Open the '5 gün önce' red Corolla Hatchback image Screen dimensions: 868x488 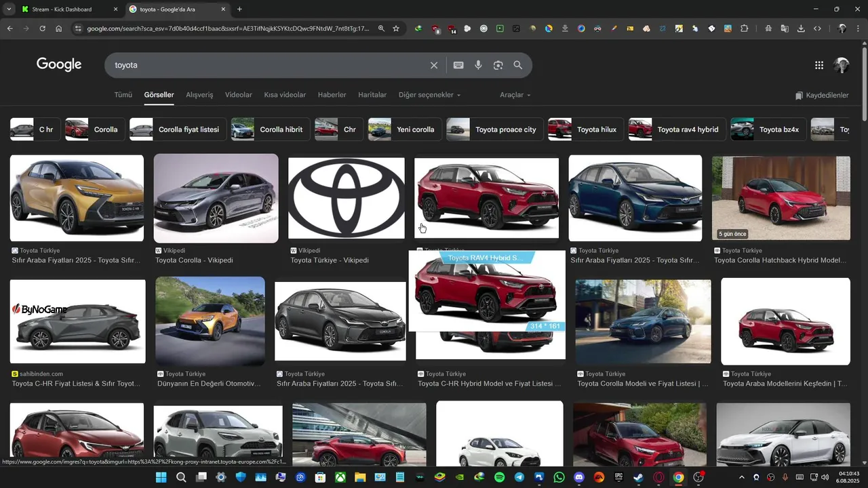[x=781, y=198]
